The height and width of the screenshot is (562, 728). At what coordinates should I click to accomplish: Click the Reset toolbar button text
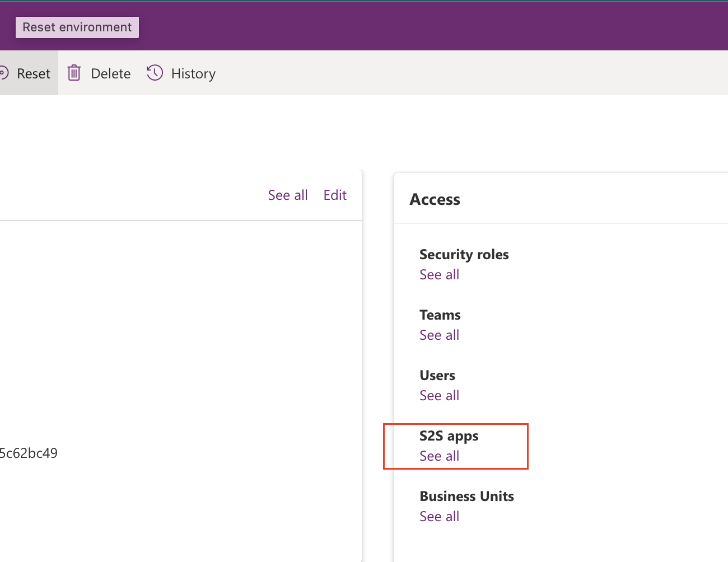point(34,73)
